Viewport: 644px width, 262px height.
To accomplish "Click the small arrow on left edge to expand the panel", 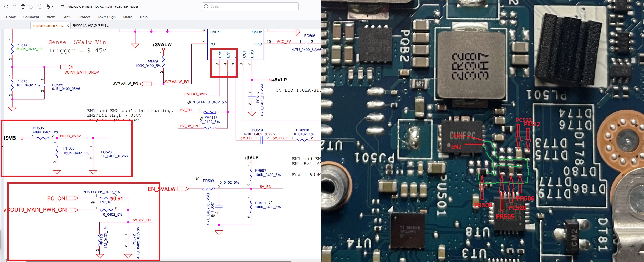I will tap(2, 146).
